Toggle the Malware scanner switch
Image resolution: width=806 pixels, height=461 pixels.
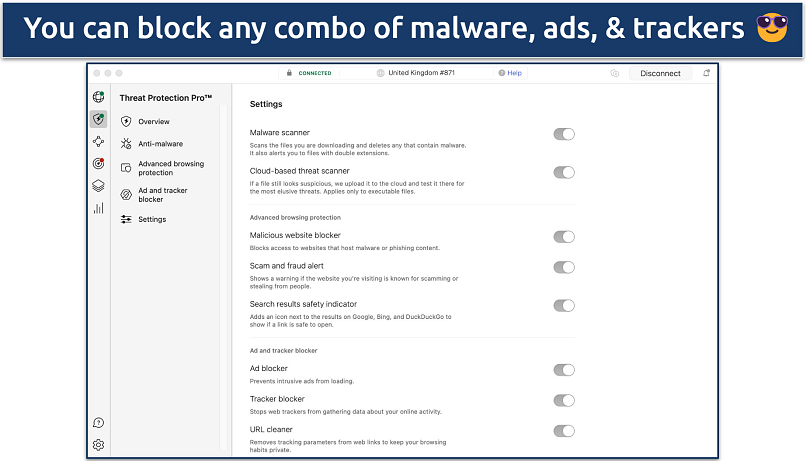564,134
